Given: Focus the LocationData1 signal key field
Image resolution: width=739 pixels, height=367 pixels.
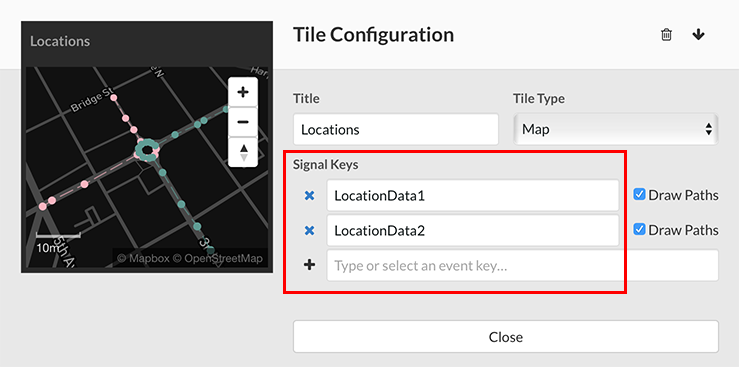Looking at the screenshot, I should tap(473, 196).
